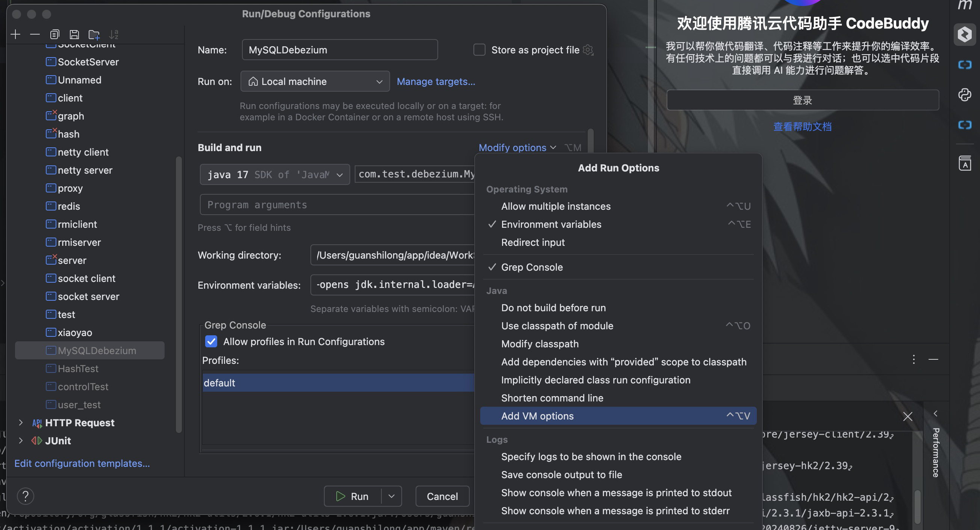Click the JUnit icon in the tree
Viewport: 980px width, 530px height.
click(x=36, y=441)
